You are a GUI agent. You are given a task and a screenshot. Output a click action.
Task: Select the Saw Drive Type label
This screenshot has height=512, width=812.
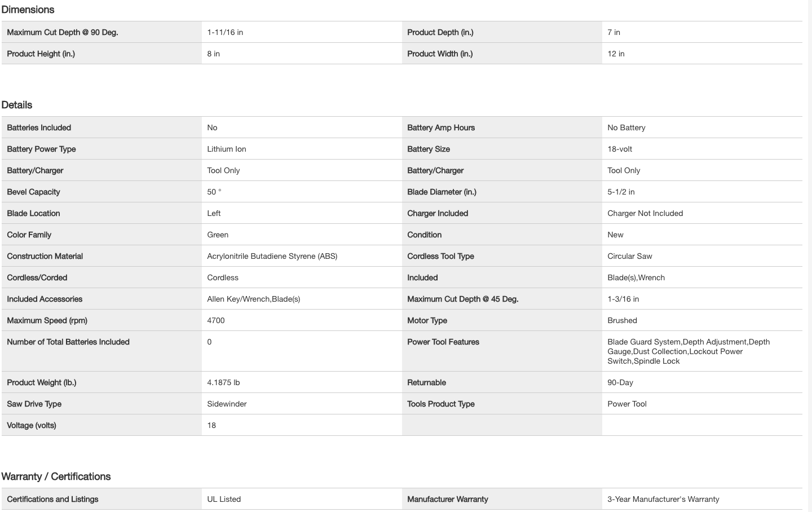point(34,404)
